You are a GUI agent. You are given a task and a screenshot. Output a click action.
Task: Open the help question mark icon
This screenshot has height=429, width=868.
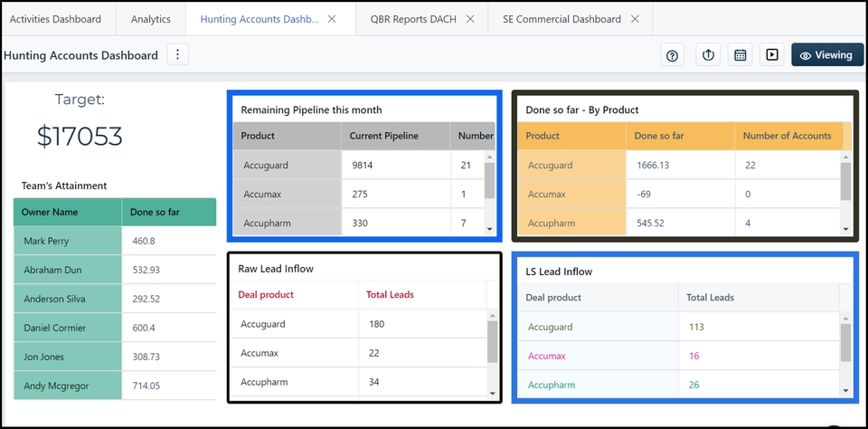[x=672, y=55]
